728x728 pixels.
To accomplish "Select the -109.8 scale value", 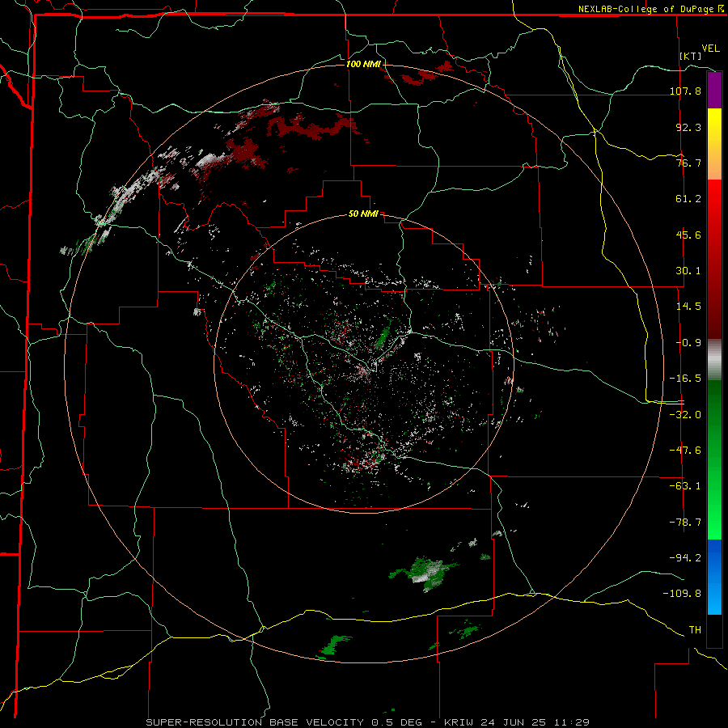I will pos(683,594).
